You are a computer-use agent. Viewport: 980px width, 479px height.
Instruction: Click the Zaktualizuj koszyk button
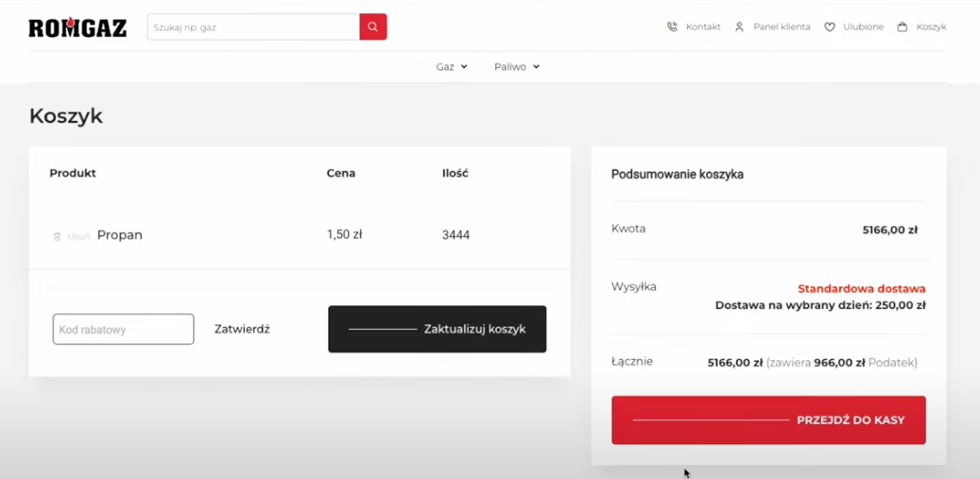(x=437, y=329)
